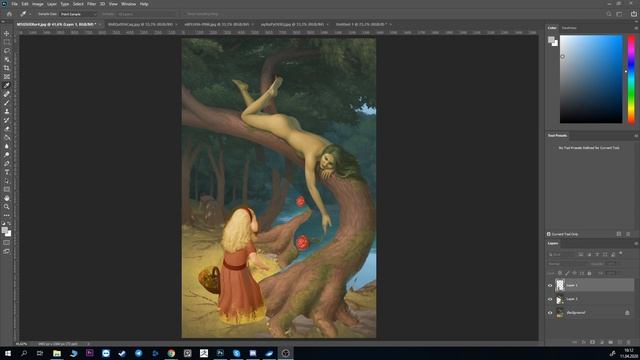Hide the Background layer eye icon
This screenshot has height=360, width=640.
[x=550, y=313]
